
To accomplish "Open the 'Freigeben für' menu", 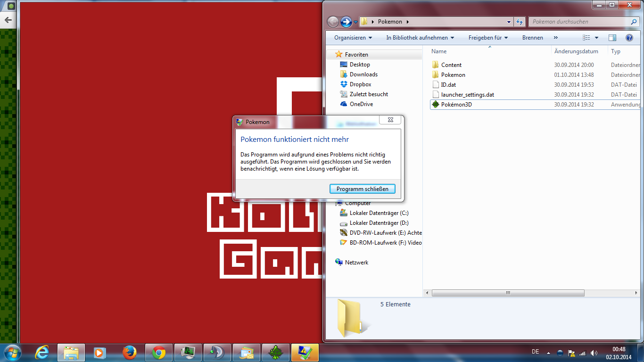I will (488, 38).
